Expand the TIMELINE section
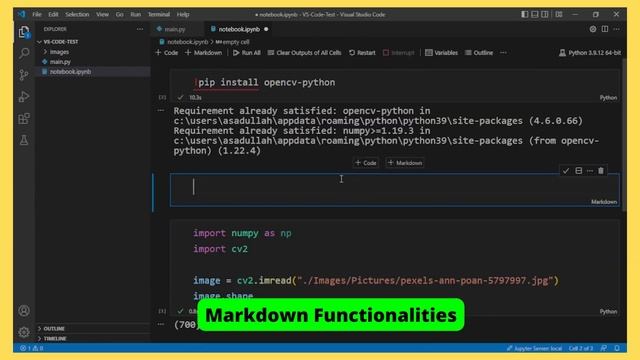The image size is (640, 360). 55,339
